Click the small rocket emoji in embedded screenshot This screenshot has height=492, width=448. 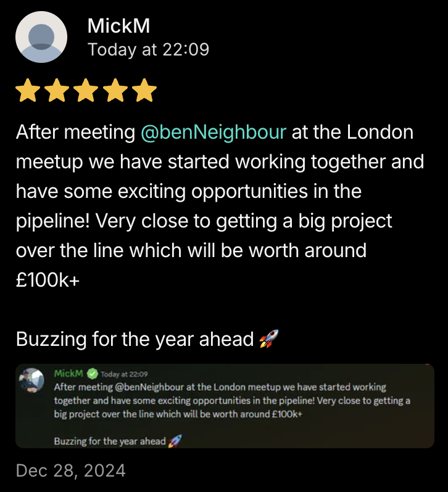point(175,441)
